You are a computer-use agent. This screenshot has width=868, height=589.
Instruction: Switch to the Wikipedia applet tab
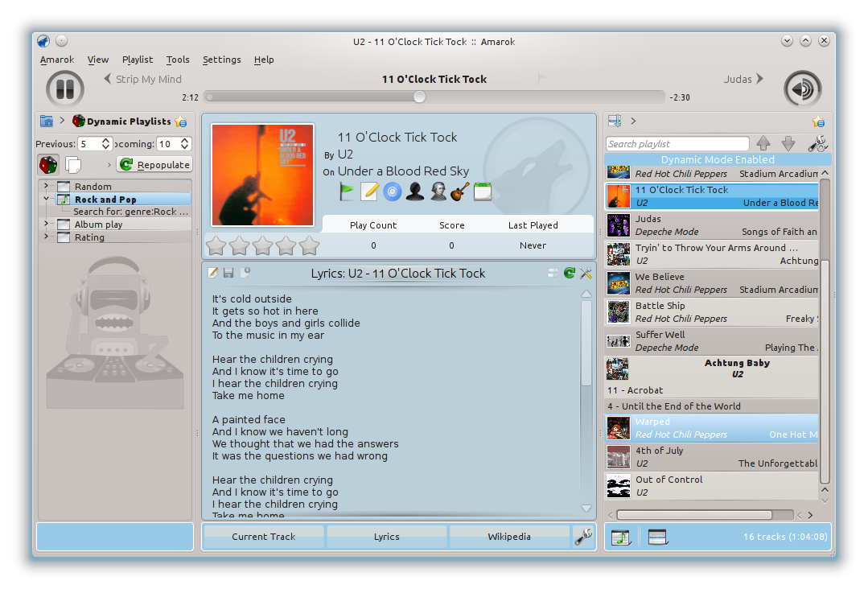(x=509, y=537)
